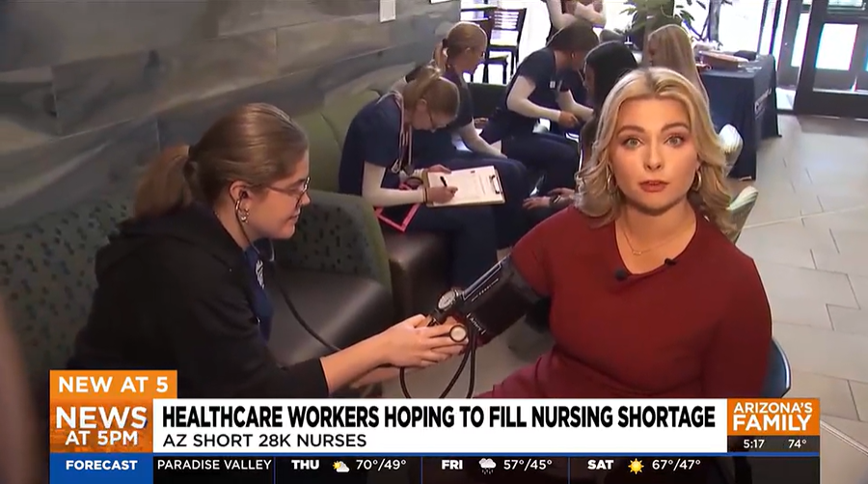Click the 'PARADISE VALLEY' location text
Image resolution: width=868 pixels, height=484 pixels.
coord(214,465)
